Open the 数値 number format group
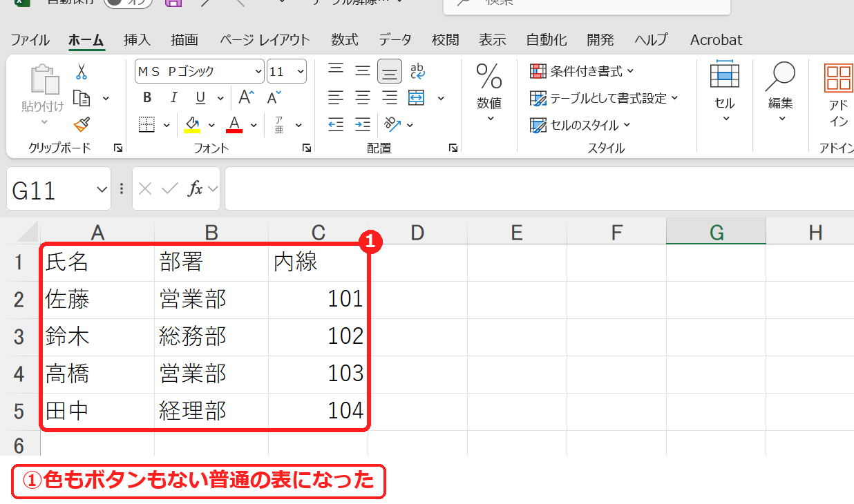The height and width of the screenshot is (504, 854). [x=489, y=93]
